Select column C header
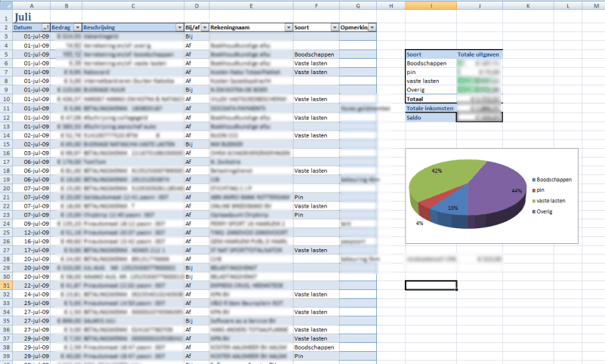This screenshot has width=605, height=364. tap(133, 6)
